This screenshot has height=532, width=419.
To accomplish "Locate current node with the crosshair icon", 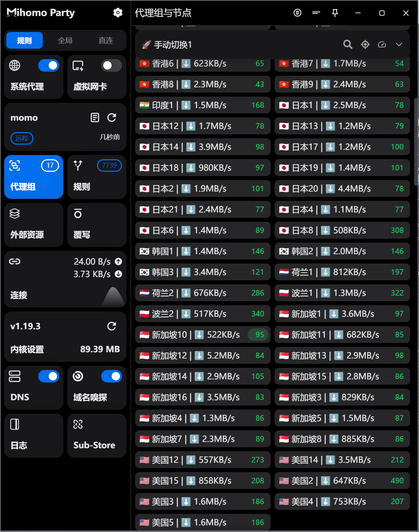I will tap(365, 45).
